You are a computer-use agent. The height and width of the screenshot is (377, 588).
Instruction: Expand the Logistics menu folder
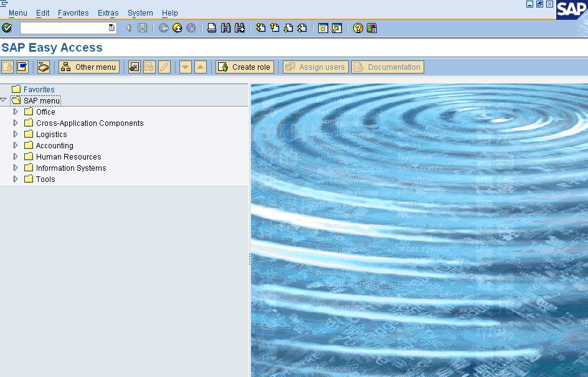click(x=15, y=134)
